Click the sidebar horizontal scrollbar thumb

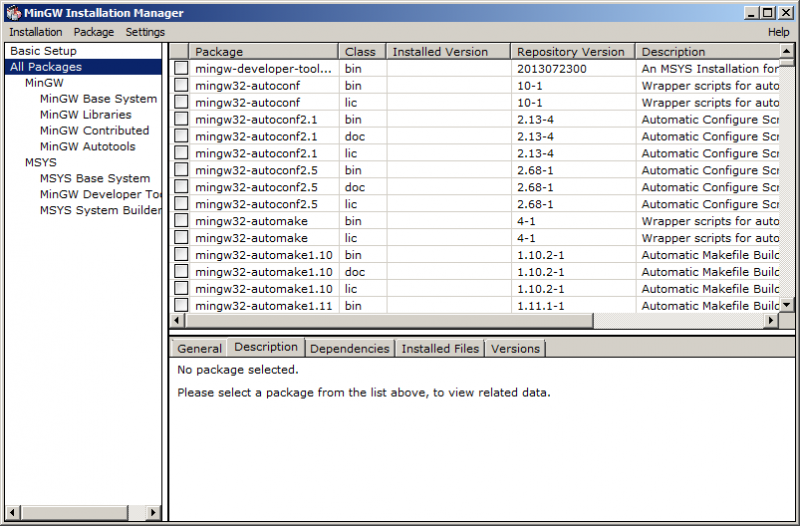click(x=74, y=512)
